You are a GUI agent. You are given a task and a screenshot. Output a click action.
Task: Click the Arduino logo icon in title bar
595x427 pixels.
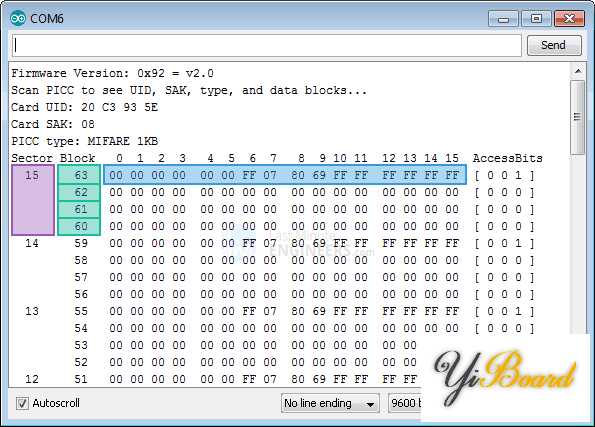click(18, 18)
